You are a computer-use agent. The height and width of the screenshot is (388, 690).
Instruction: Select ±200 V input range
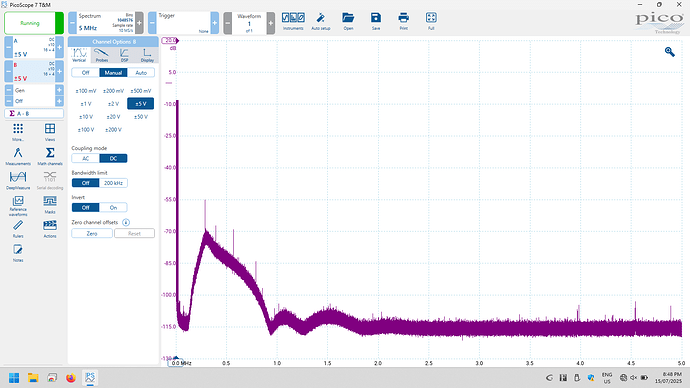[x=113, y=130]
